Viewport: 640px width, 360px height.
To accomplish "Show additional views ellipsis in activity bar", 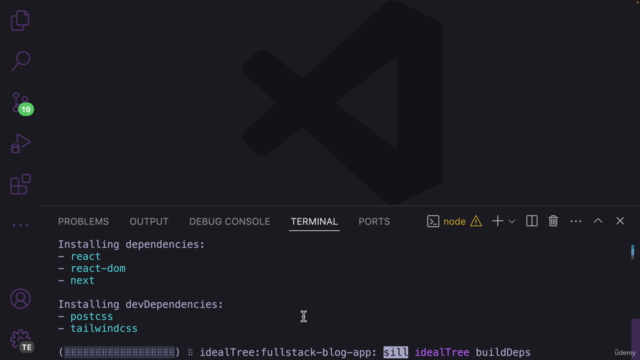I will [20, 225].
